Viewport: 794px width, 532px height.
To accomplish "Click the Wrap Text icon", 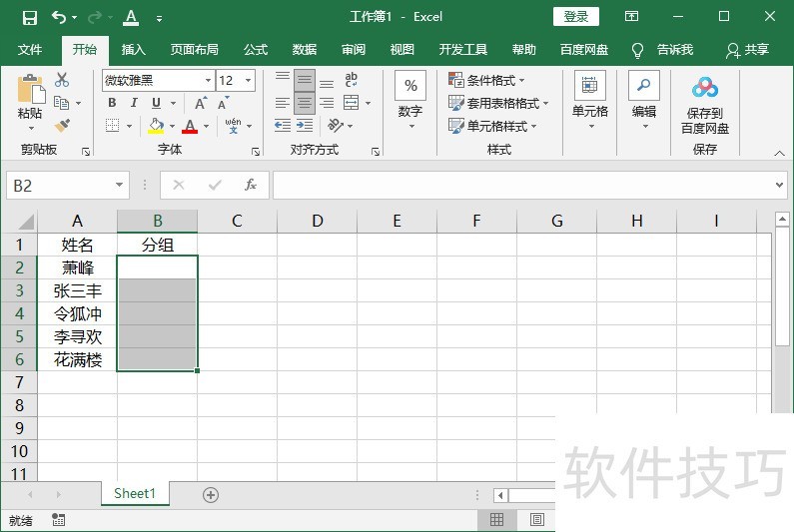I will (x=351, y=80).
